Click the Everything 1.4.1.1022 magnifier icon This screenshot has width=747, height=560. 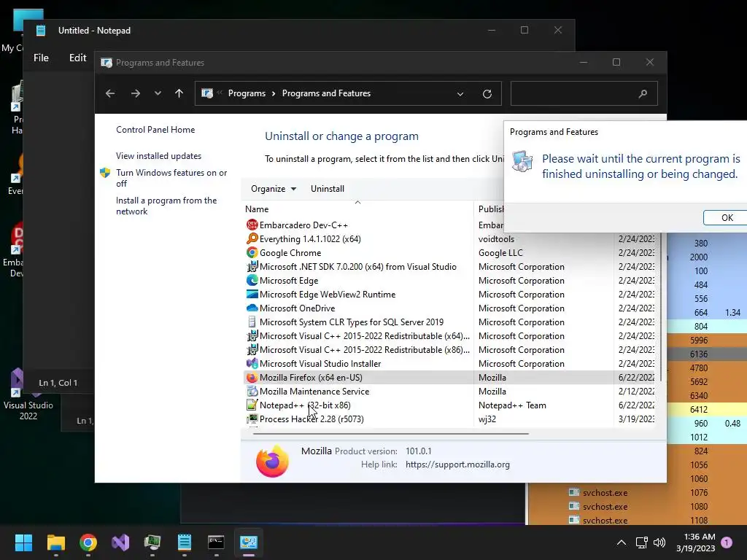pyautogui.click(x=252, y=238)
